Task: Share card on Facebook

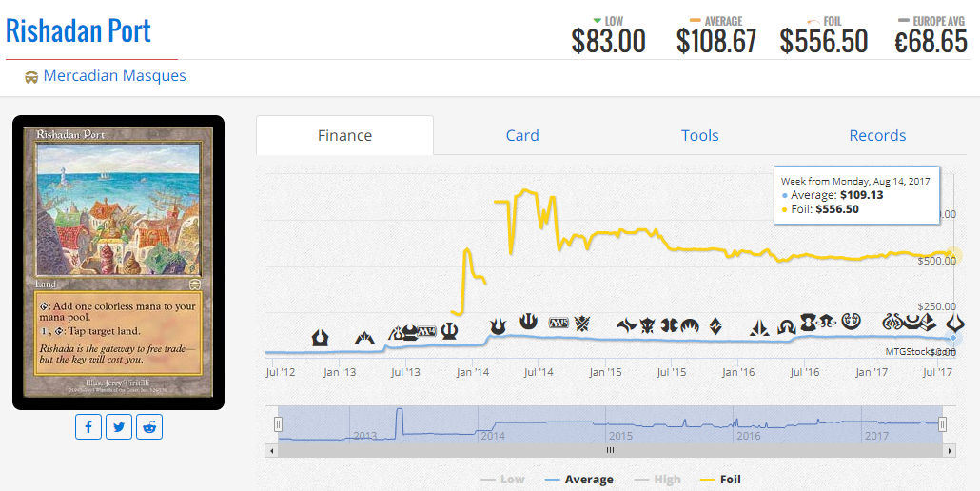Action: (88, 426)
